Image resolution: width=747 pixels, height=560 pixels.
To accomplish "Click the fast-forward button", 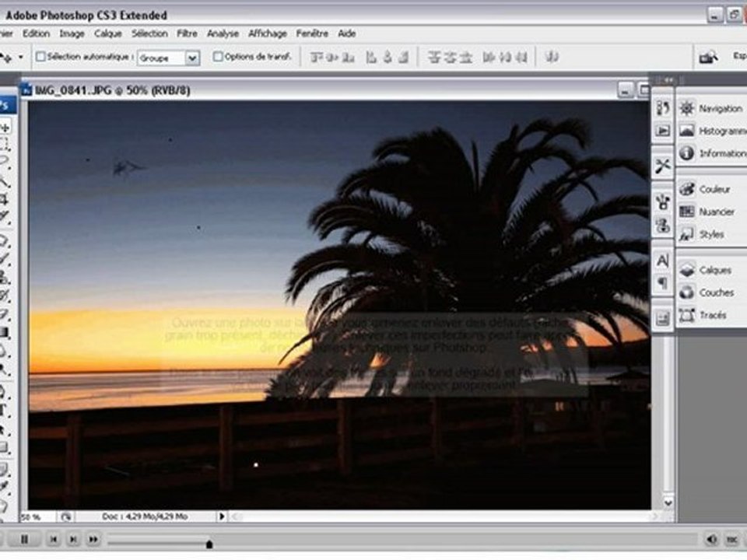I will point(93,539).
